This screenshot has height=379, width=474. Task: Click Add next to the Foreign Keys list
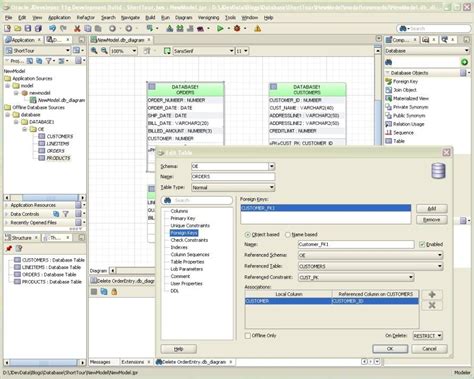[432, 209]
